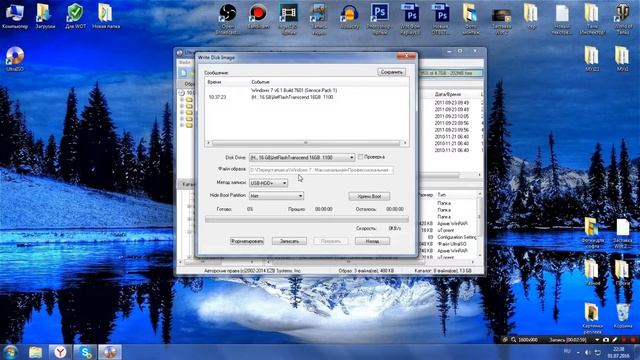This screenshot has height=360, width=640.
Task: Expand the last folder in UltraISO image tree
Action: pos(182,125)
